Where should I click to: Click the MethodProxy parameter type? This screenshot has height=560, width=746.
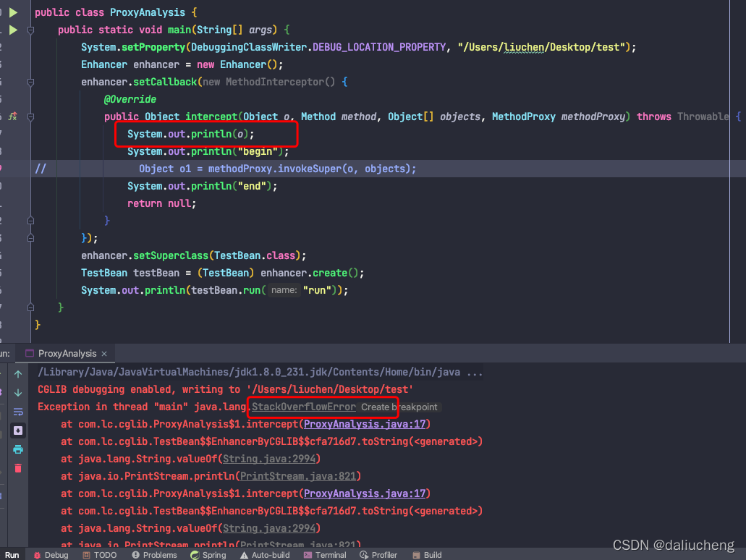(523, 116)
